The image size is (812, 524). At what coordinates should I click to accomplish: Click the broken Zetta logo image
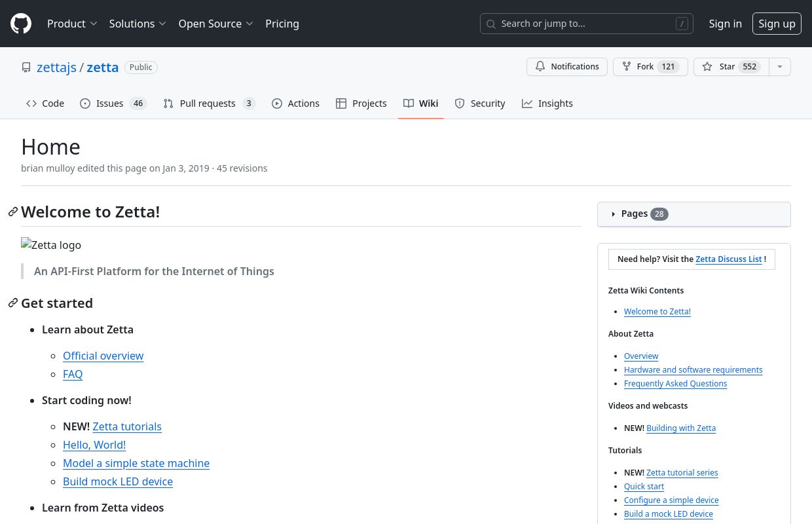[x=51, y=245]
